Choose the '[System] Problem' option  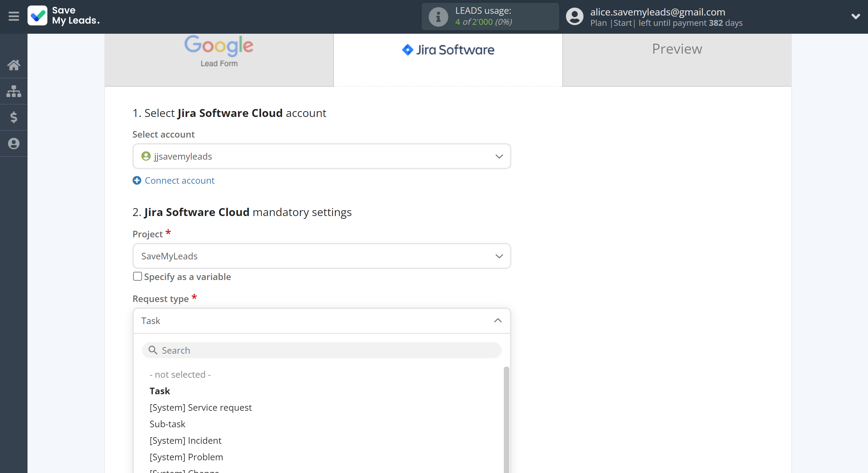pyautogui.click(x=186, y=457)
